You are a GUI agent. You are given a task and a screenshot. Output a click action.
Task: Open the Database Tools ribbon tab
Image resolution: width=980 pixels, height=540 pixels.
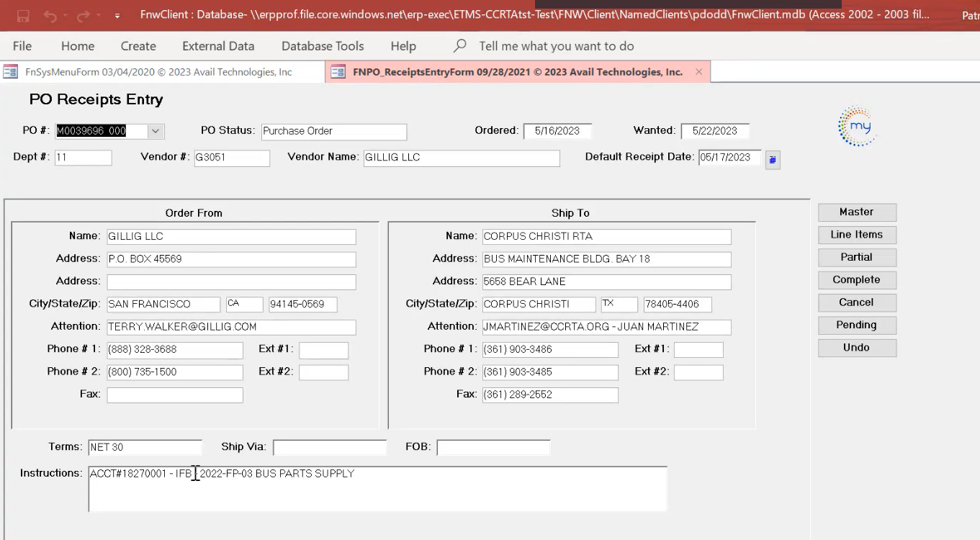(323, 46)
